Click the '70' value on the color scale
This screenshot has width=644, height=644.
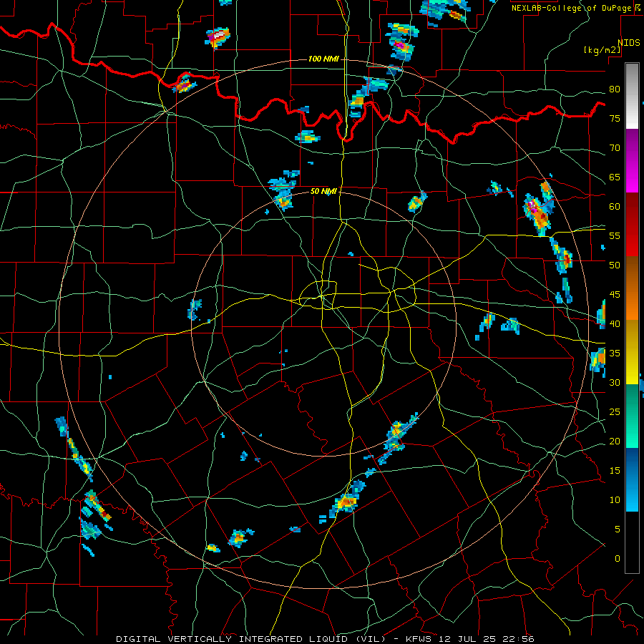(x=615, y=148)
